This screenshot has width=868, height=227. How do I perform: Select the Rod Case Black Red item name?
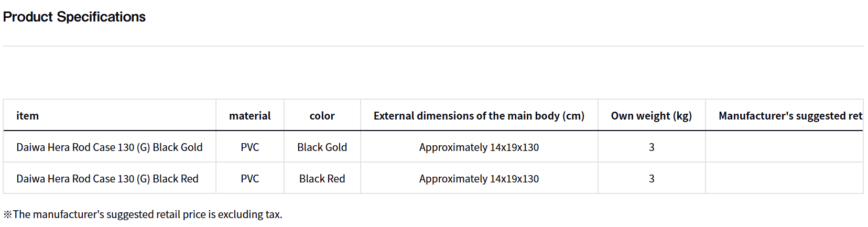pyautogui.click(x=107, y=179)
